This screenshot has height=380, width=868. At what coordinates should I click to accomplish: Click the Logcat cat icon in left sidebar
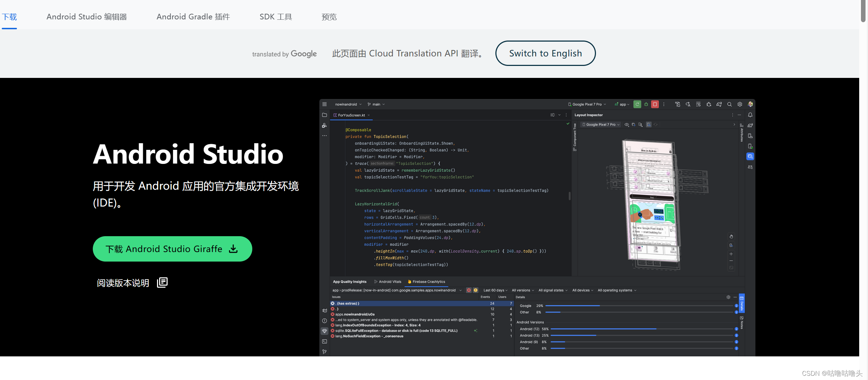point(324,311)
